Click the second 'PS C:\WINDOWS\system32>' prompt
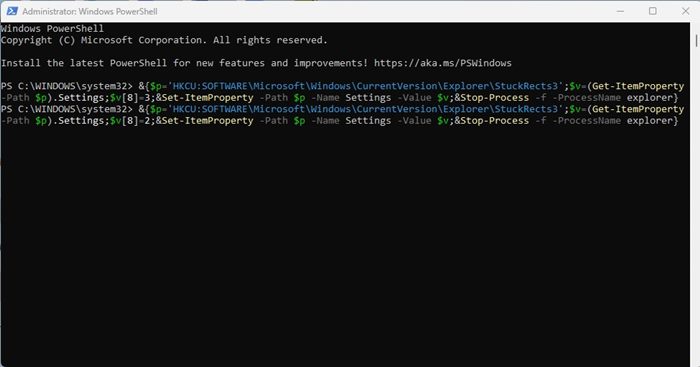Screen dimensions: 700x367 coord(67,109)
